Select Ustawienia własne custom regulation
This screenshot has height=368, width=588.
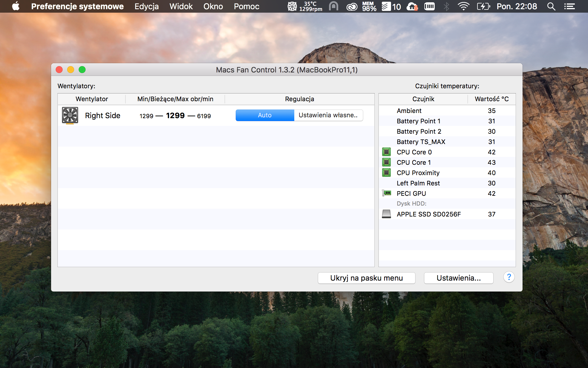328,115
